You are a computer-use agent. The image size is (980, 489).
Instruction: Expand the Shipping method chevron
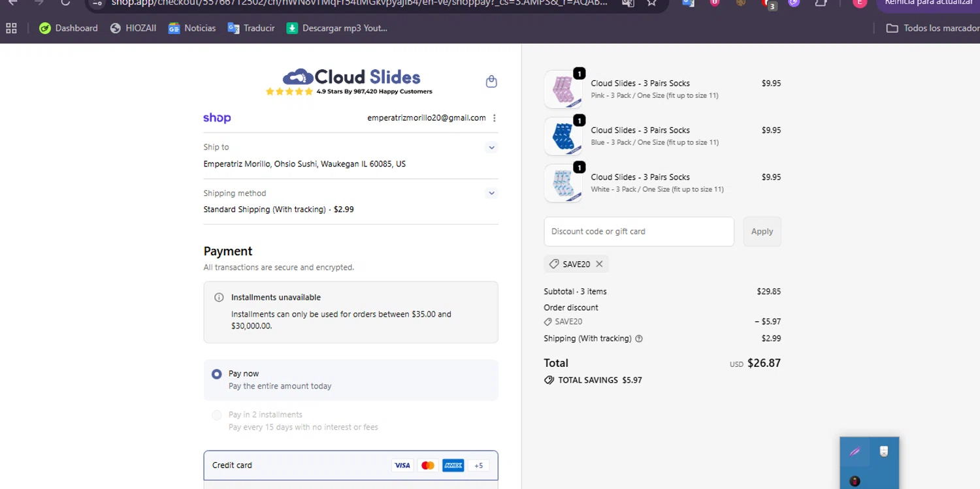coord(492,193)
